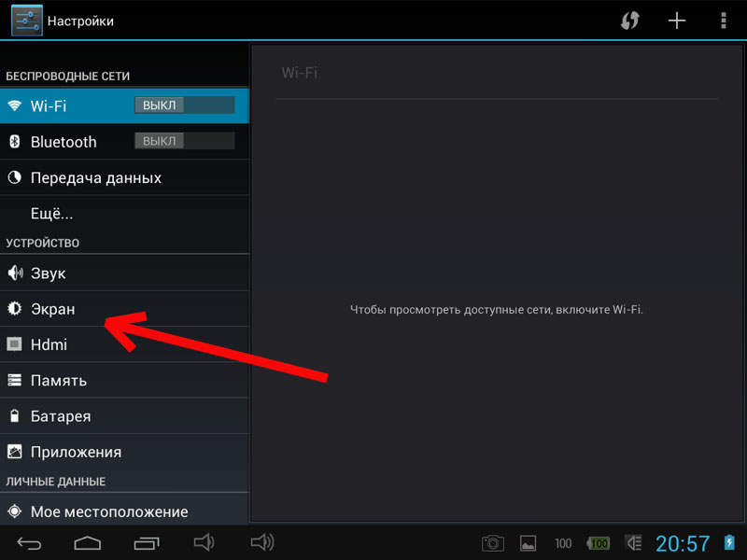The width and height of the screenshot is (747, 560).
Task: Tap the volume down icon
Action: (x=204, y=542)
